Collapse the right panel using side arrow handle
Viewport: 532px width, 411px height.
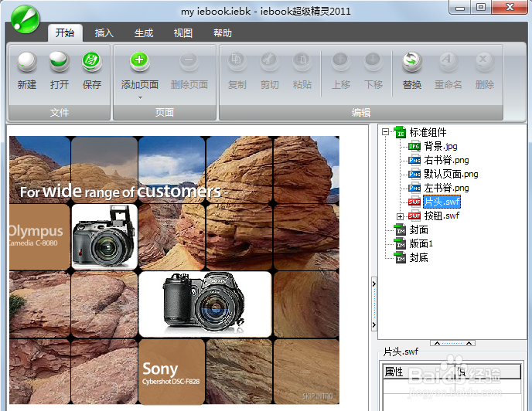click(374, 304)
